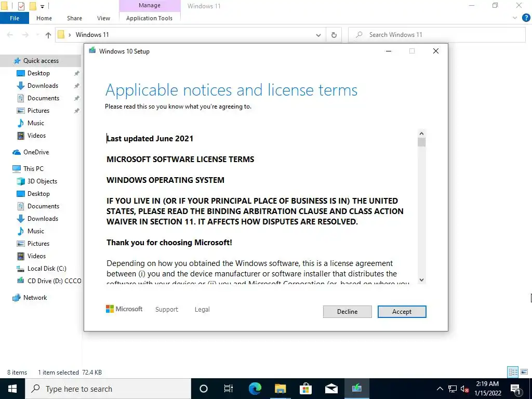Open Music under Quick access
Viewport: 532px width, 399px height.
click(36, 123)
